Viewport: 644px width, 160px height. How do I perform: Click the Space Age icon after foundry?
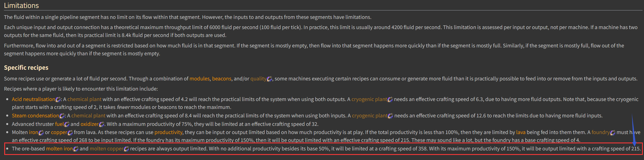pyautogui.click(x=613, y=133)
